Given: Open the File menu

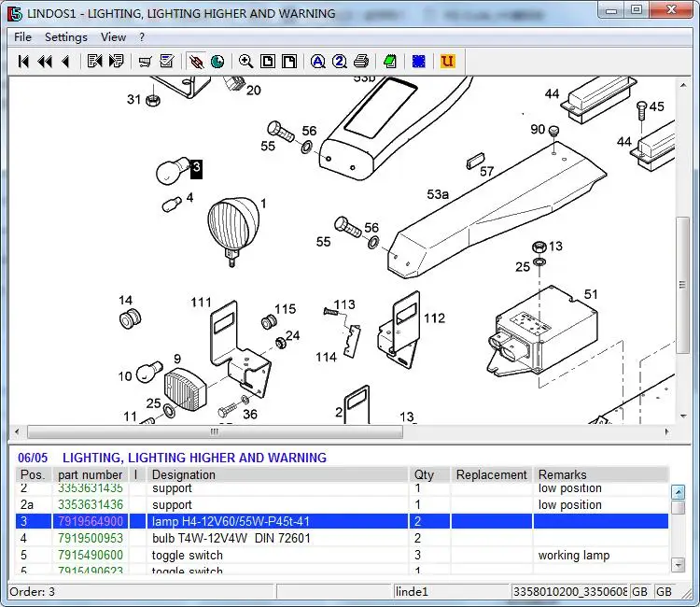Looking at the screenshot, I should click(22, 37).
